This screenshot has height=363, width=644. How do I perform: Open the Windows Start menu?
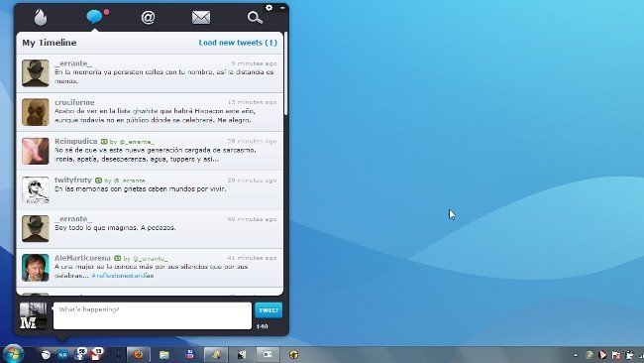click(13, 354)
